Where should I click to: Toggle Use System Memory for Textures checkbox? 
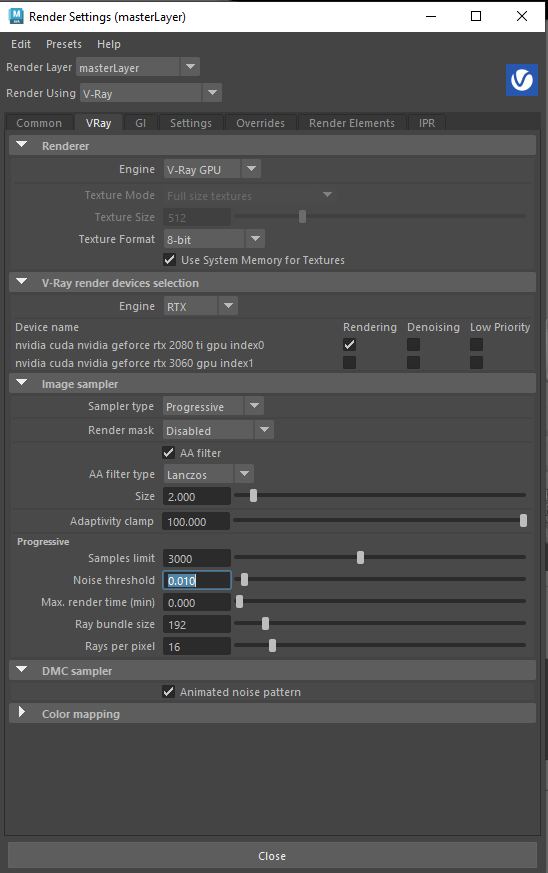click(x=170, y=260)
